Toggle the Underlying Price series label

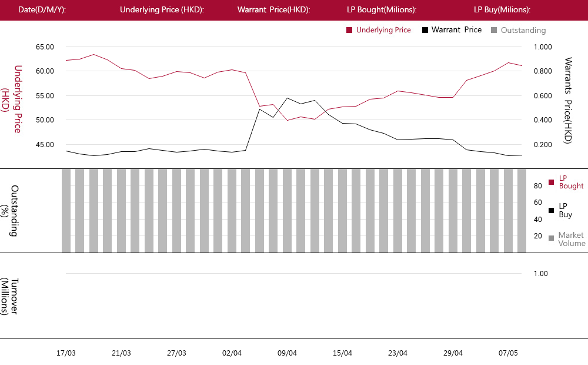point(383,30)
